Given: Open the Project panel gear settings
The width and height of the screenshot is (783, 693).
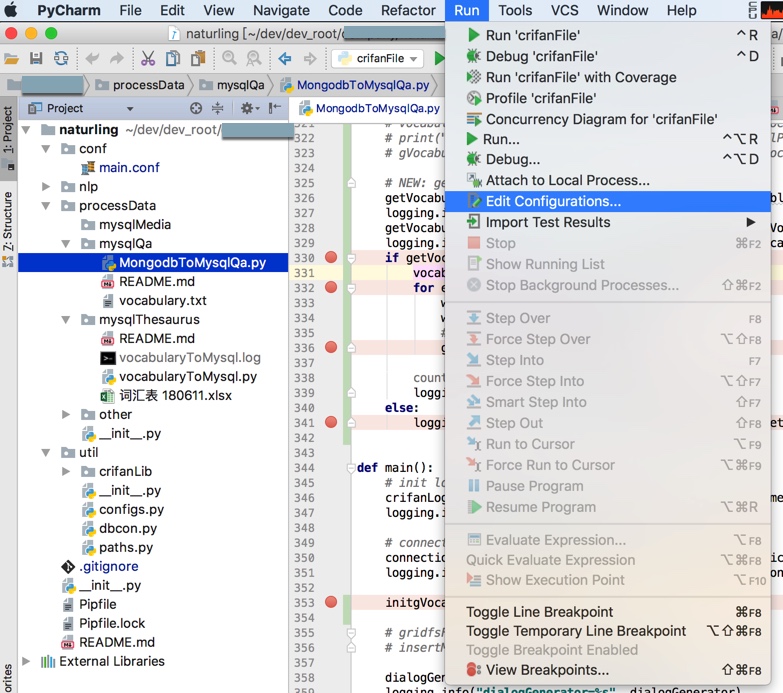Looking at the screenshot, I should pyautogui.click(x=249, y=108).
